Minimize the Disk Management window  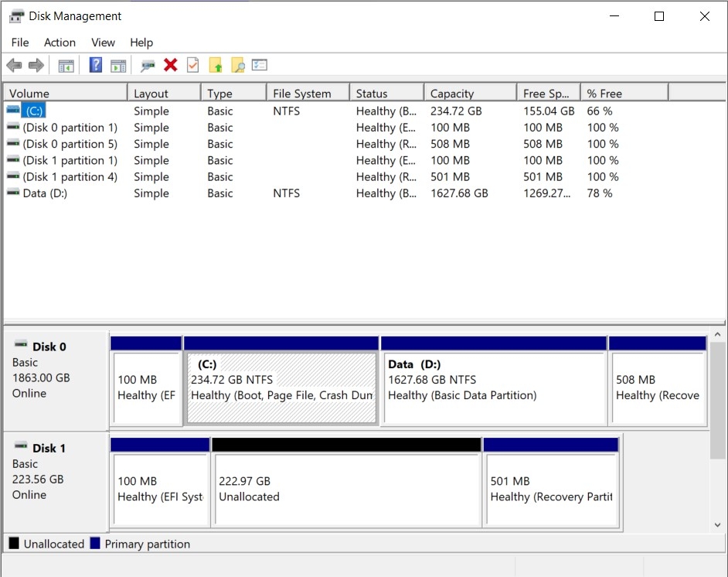[614, 16]
